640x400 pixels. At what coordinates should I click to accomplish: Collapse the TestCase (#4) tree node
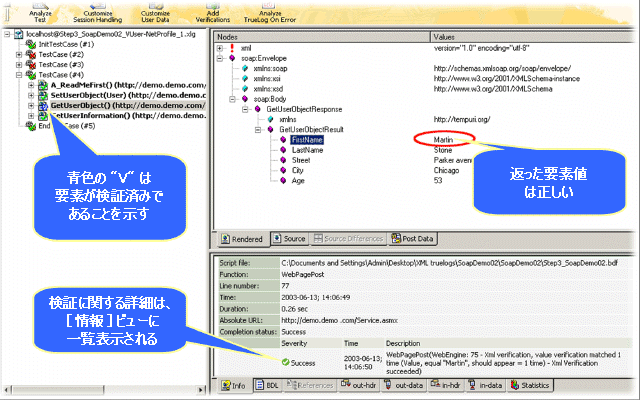[17, 75]
